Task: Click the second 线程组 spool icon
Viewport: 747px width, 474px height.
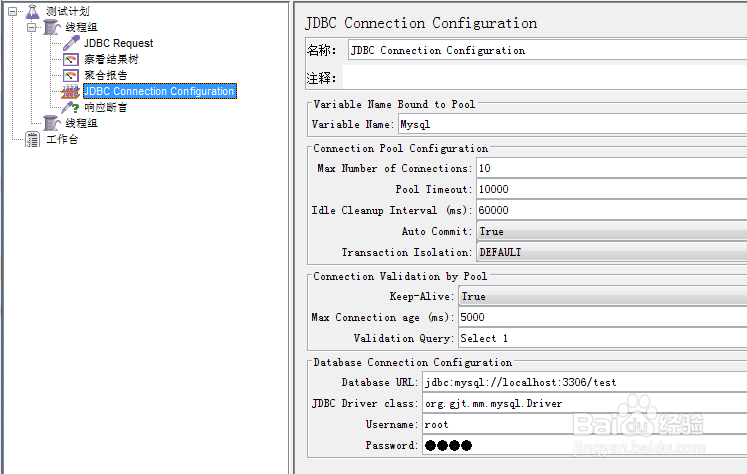Action: point(51,123)
